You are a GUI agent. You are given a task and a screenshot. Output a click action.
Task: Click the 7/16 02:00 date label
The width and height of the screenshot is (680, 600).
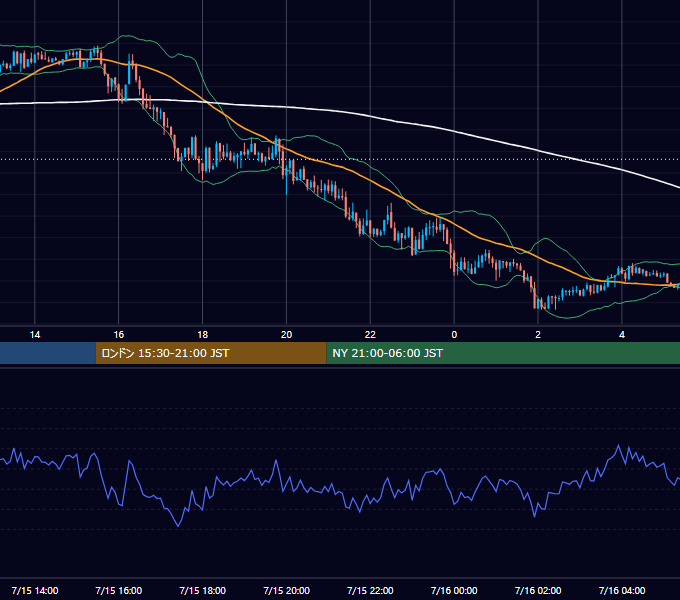pyautogui.click(x=538, y=590)
